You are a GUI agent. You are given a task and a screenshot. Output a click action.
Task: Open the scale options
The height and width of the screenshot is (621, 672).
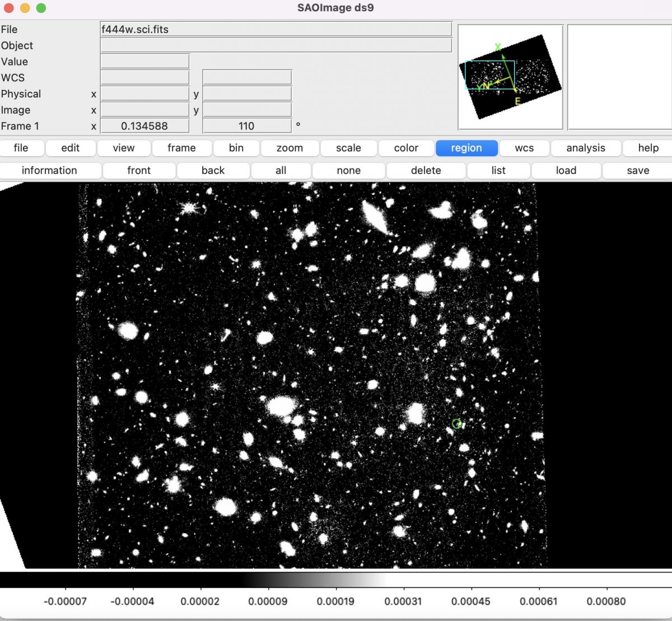pos(348,148)
